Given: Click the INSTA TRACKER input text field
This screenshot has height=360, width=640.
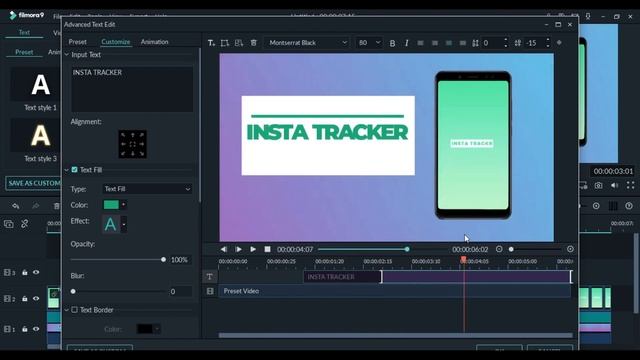Looking at the screenshot, I should coord(132,89).
